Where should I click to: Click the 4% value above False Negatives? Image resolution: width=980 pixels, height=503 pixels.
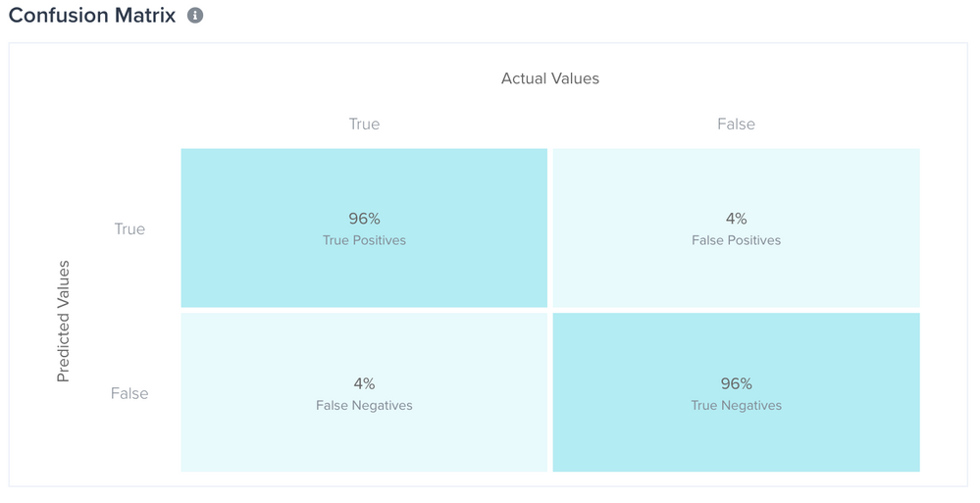pos(364,383)
